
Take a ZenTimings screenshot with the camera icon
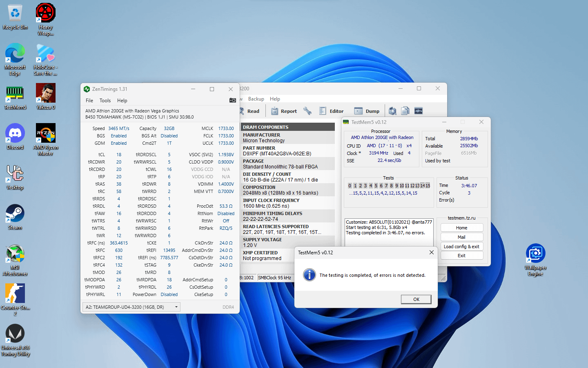[x=233, y=100]
